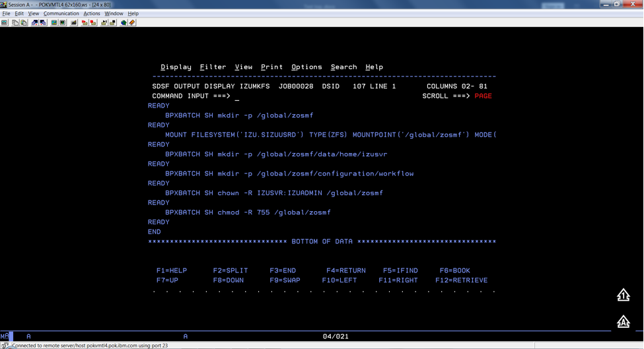The height and width of the screenshot is (349, 644).
Task: Select Print in the SDSF action bar
Action: [x=271, y=67]
